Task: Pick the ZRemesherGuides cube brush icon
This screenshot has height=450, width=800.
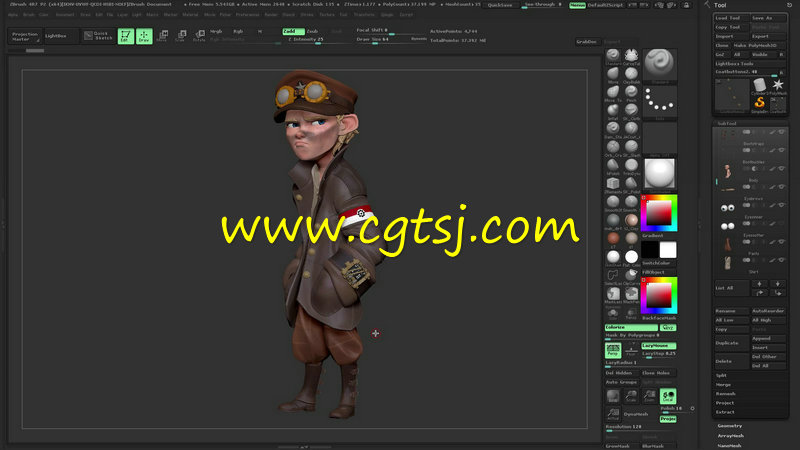Action: click(x=613, y=185)
